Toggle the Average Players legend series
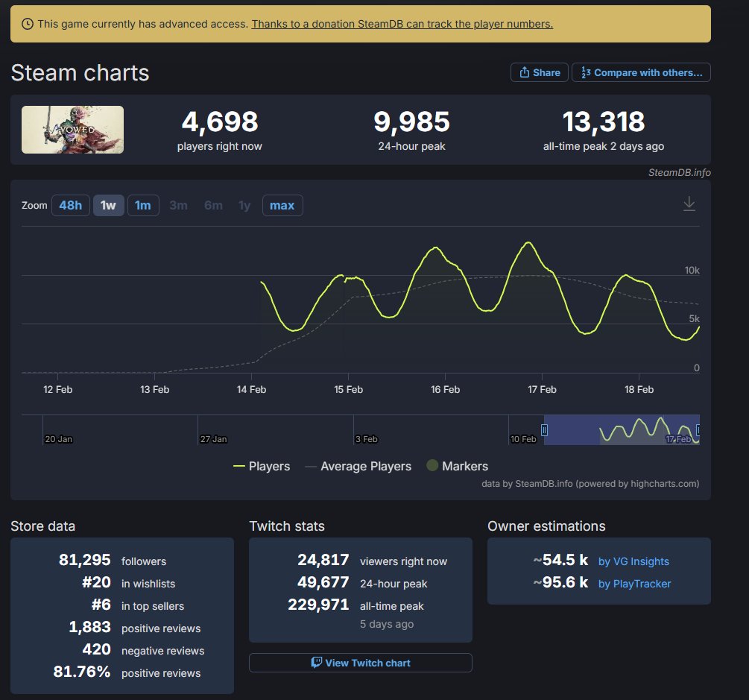Image resolution: width=749 pixels, height=700 pixels. click(x=358, y=467)
